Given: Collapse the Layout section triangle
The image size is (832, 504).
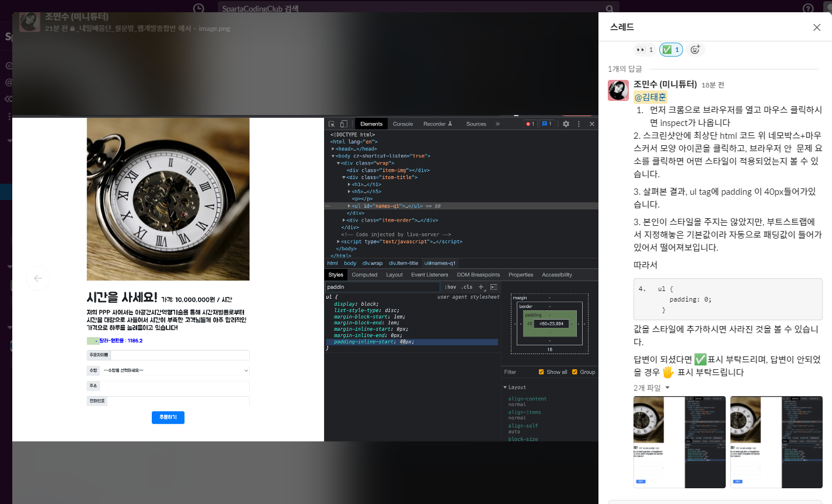Looking at the screenshot, I should click(x=505, y=387).
